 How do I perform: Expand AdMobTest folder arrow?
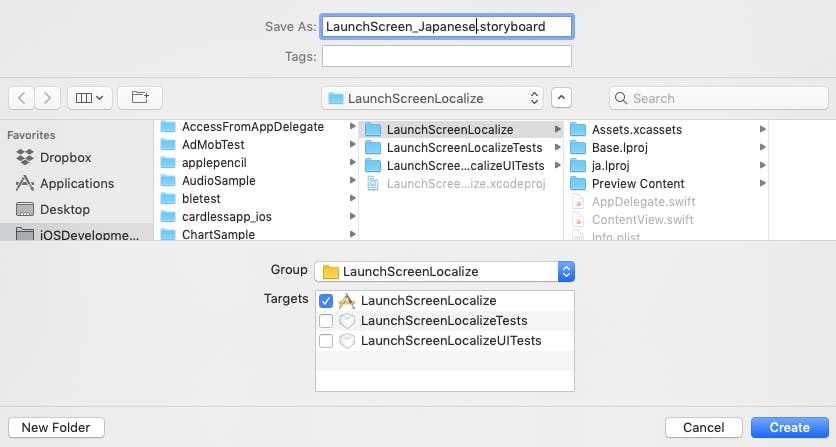pyautogui.click(x=352, y=144)
